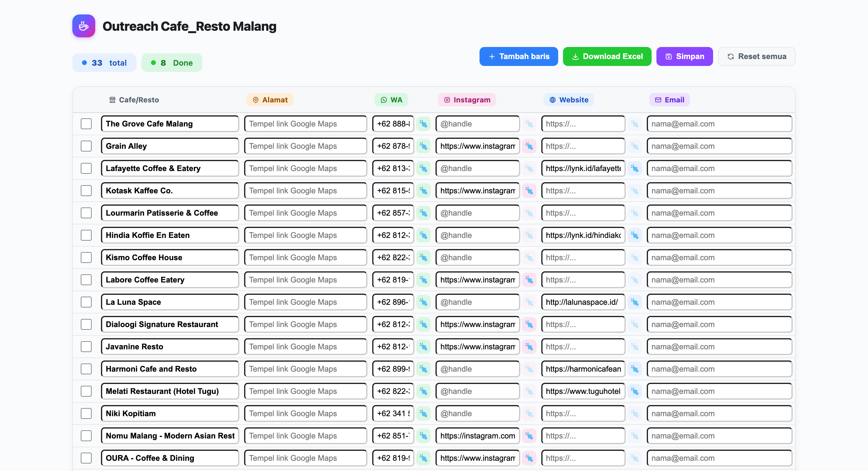Click the 8 Done status chip
Image resolution: width=868 pixels, height=471 pixels.
point(172,63)
